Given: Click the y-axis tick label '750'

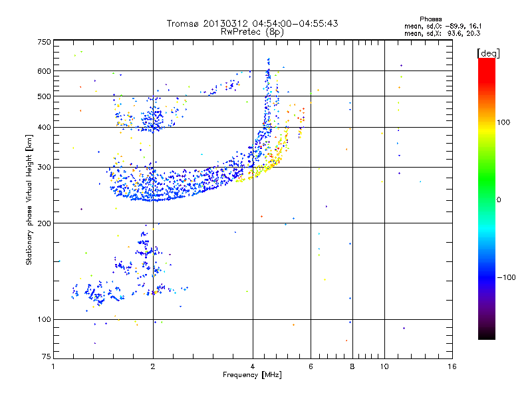Looking at the screenshot, I should tap(44, 42).
